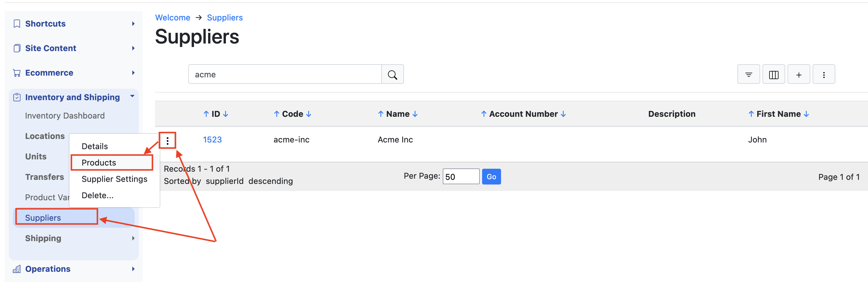Sort First Name descending arrow
The width and height of the screenshot is (868, 282).
[806, 114]
